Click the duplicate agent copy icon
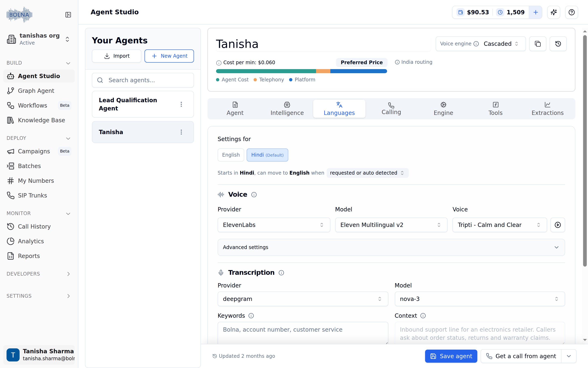This screenshot has width=588, height=368. (x=538, y=44)
